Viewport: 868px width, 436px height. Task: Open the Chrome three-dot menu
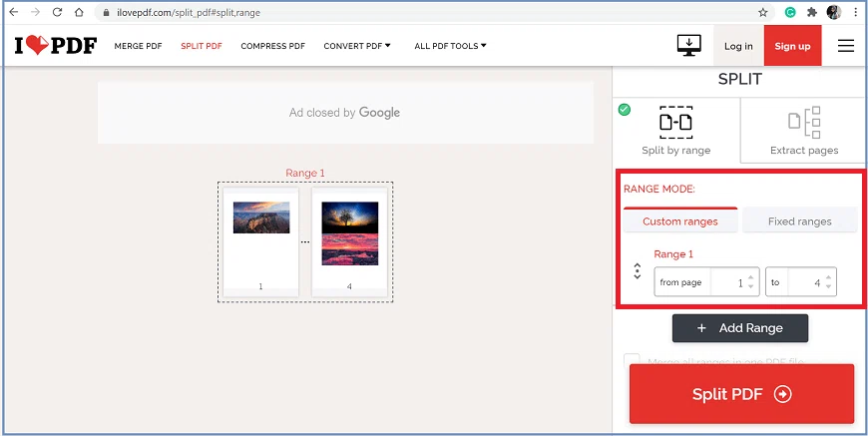pyautogui.click(x=856, y=12)
